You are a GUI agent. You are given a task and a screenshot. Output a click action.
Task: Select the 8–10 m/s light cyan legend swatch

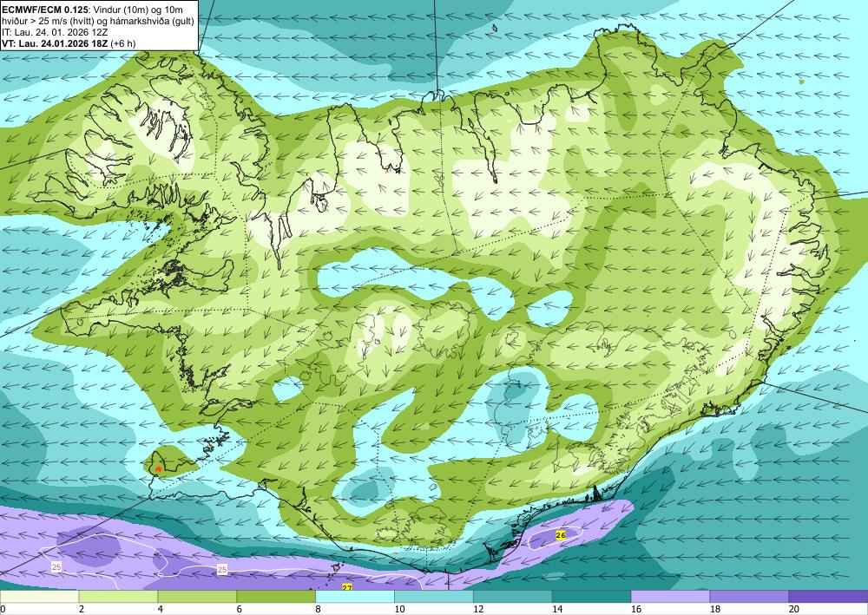355,597
